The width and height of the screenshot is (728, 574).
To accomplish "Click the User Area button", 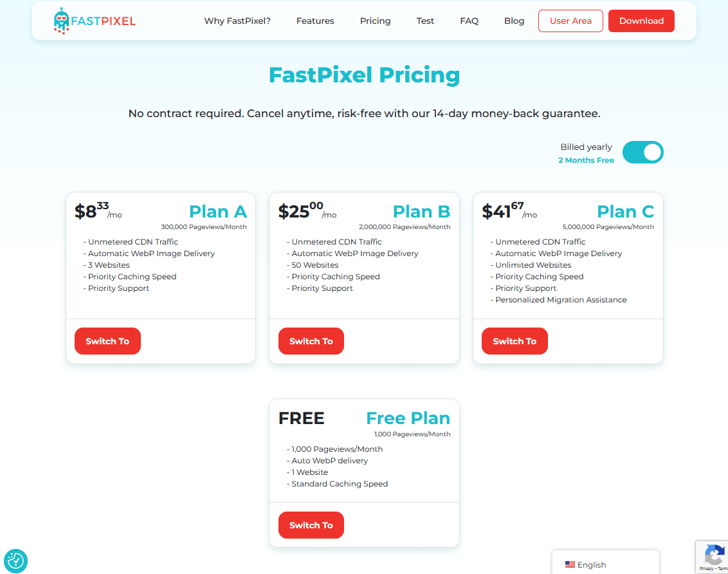I will pos(570,21).
